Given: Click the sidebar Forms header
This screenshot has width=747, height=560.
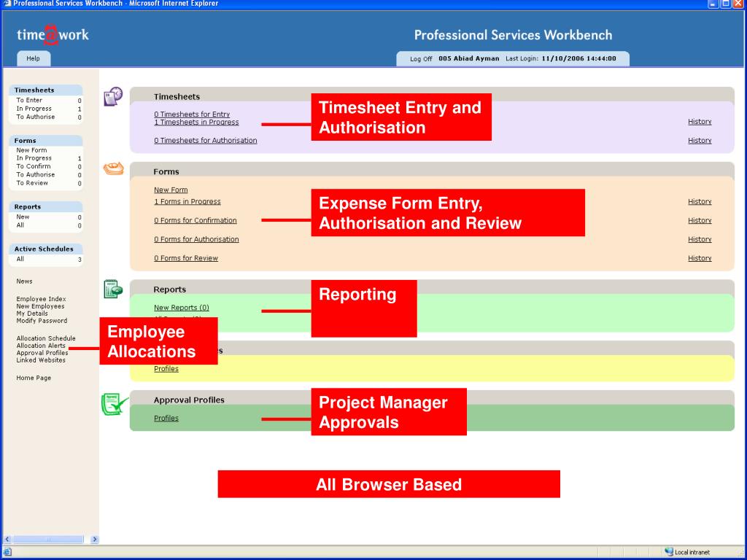Looking at the screenshot, I should pyautogui.click(x=46, y=141).
